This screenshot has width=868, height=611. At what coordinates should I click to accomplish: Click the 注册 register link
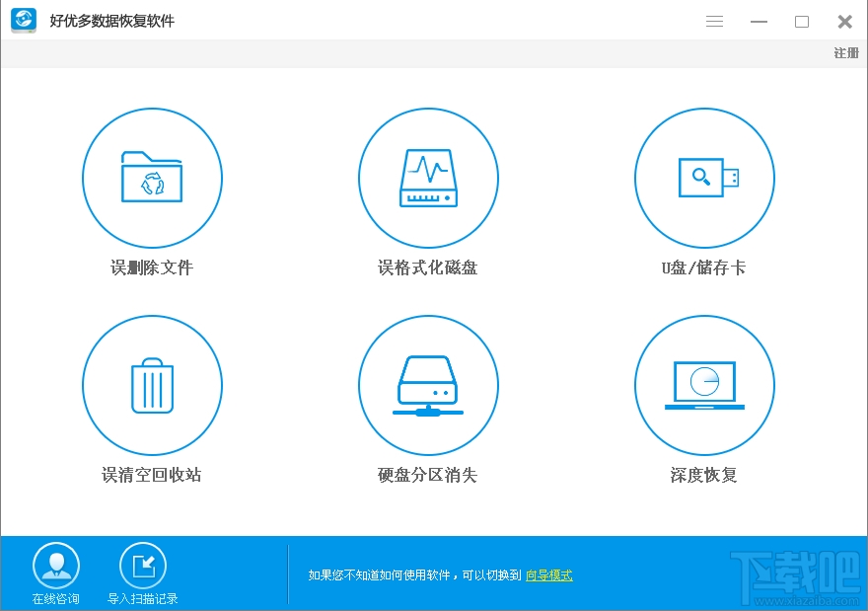[x=846, y=53]
